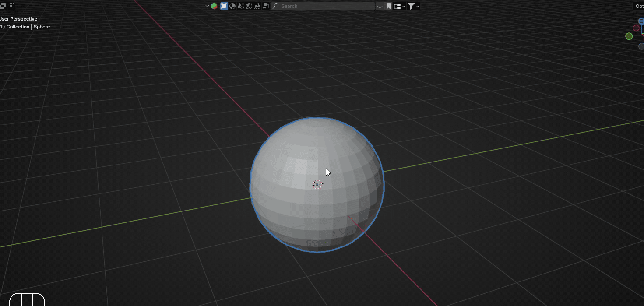This screenshot has width=644, height=306.
Task: Click the green Y axis gizmo circle
Action: point(629,36)
